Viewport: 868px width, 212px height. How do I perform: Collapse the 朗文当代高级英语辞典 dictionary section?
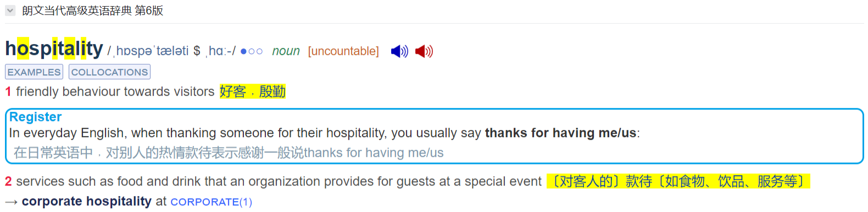coord(10,10)
